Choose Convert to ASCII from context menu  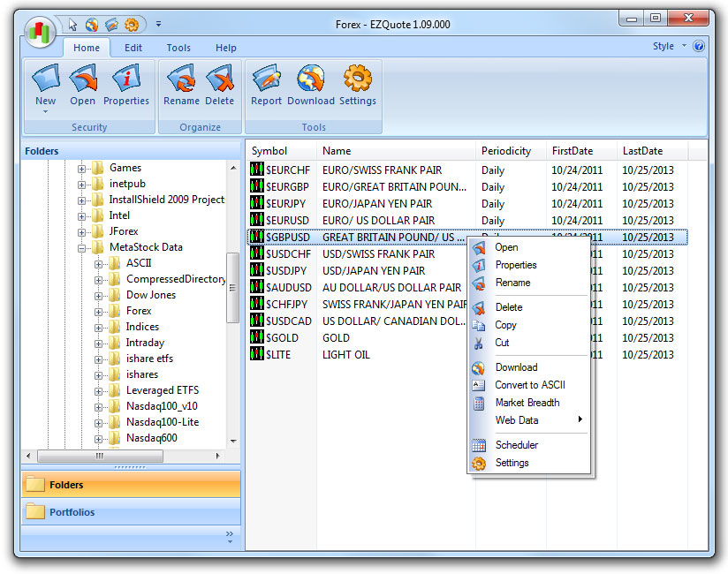click(x=529, y=385)
